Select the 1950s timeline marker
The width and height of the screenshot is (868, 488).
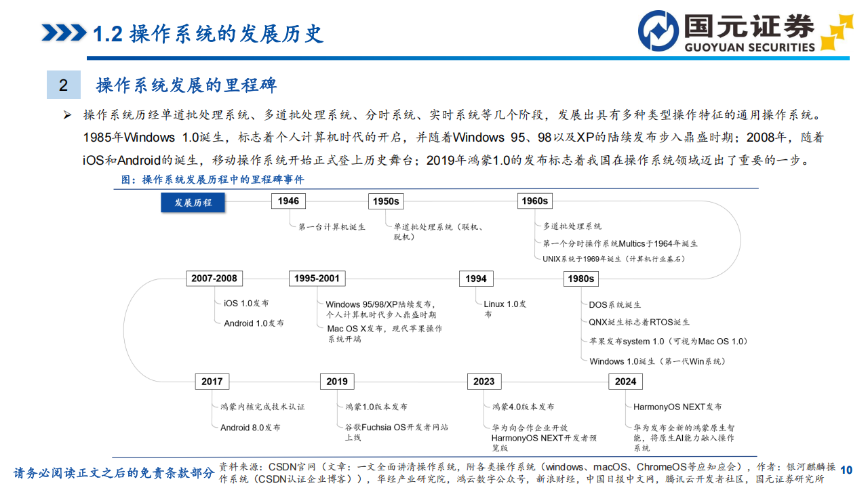point(387,201)
